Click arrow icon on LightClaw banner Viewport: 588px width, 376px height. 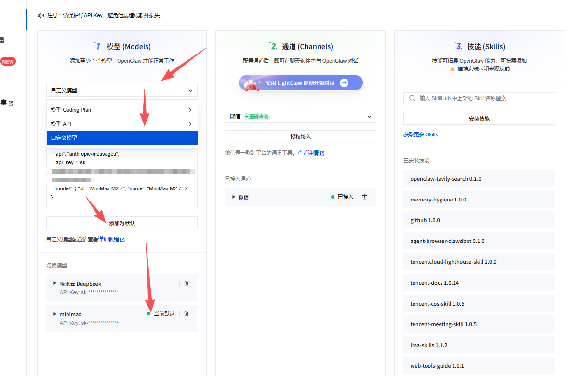pyautogui.click(x=344, y=83)
